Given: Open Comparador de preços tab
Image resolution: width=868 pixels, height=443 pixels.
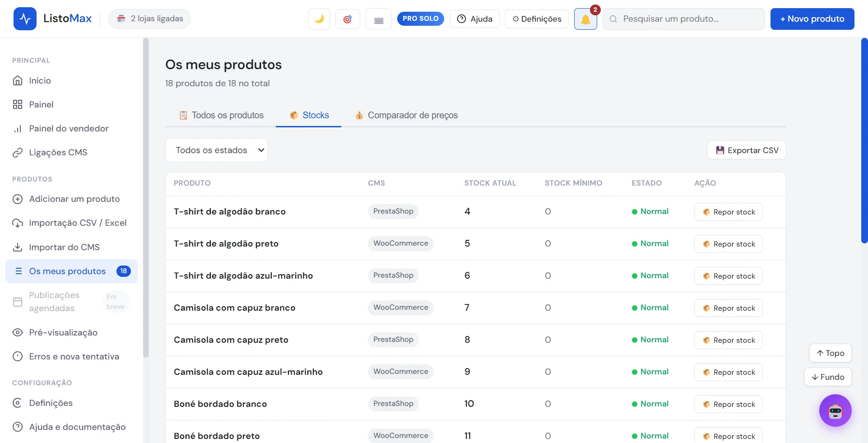Looking at the screenshot, I should pos(406,115).
